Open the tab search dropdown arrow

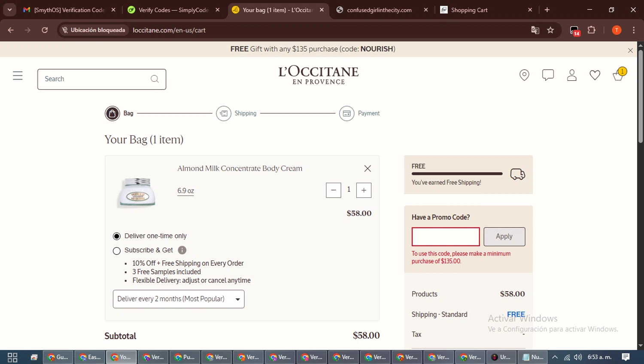9,10
